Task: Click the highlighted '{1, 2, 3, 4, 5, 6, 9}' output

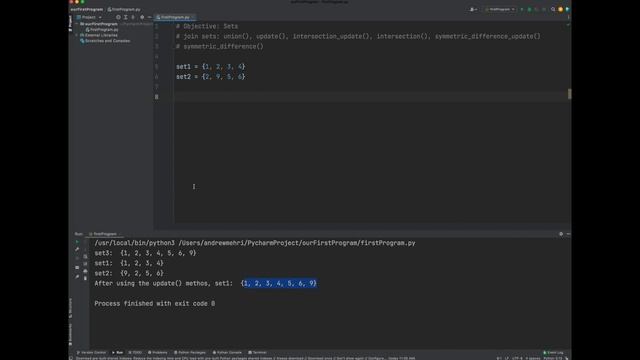Action: click(x=279, y=283)
